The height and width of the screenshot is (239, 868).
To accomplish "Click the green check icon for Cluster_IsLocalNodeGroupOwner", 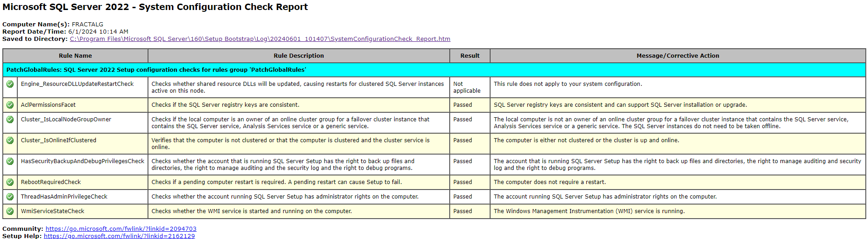I will [x=10, y=119].
